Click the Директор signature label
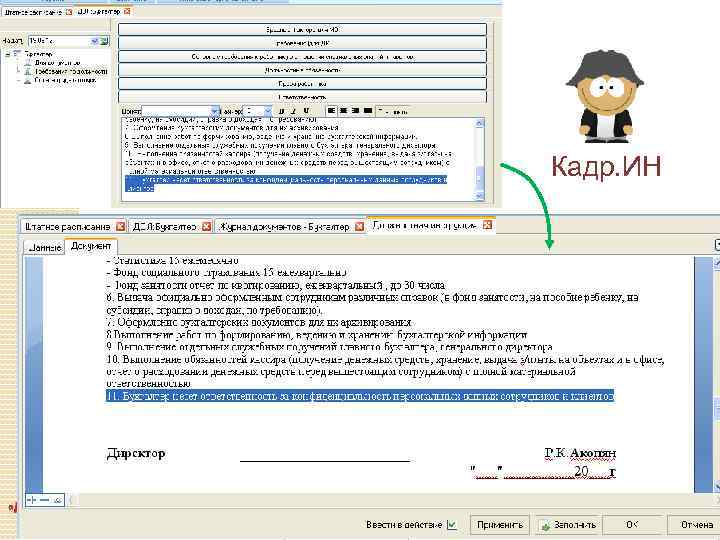Viewport: 720px width, 540px height. click(x=136, y=454)
